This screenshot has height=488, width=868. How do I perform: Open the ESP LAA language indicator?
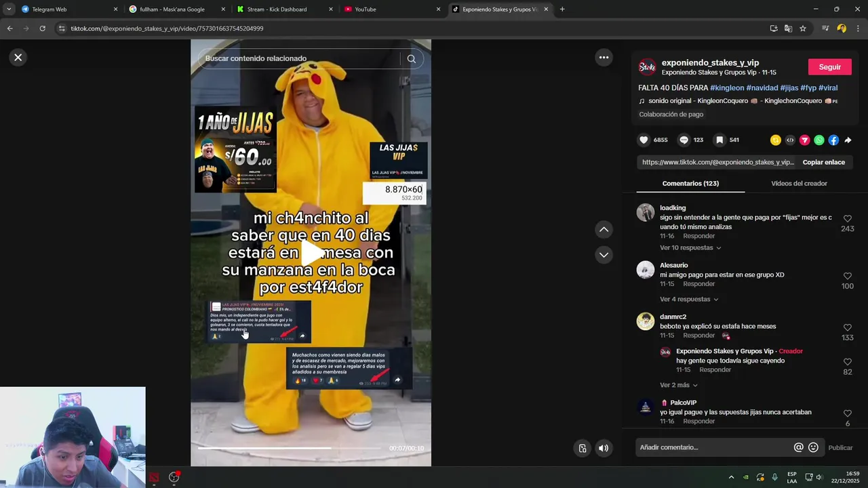(x=792, y=477)
